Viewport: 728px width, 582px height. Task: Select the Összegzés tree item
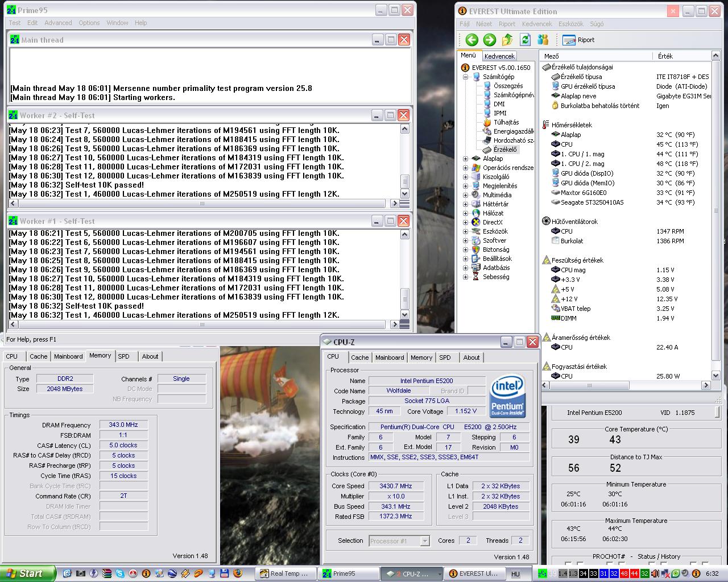tap(508, 86)
